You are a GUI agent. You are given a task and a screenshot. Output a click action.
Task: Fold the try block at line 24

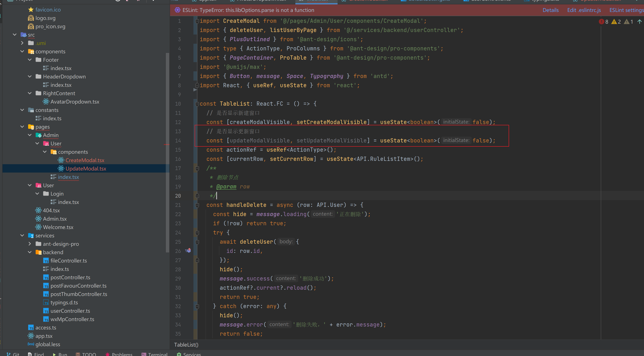click(197, 233)
